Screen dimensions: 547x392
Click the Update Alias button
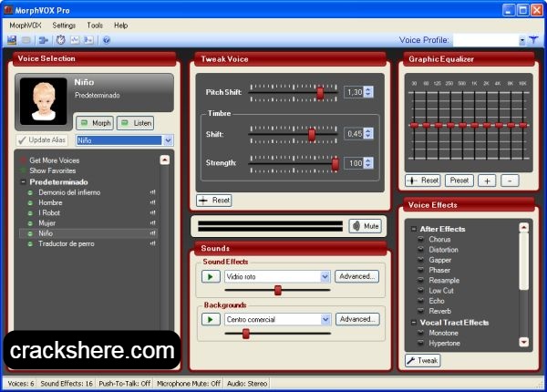tap(42, 139)
